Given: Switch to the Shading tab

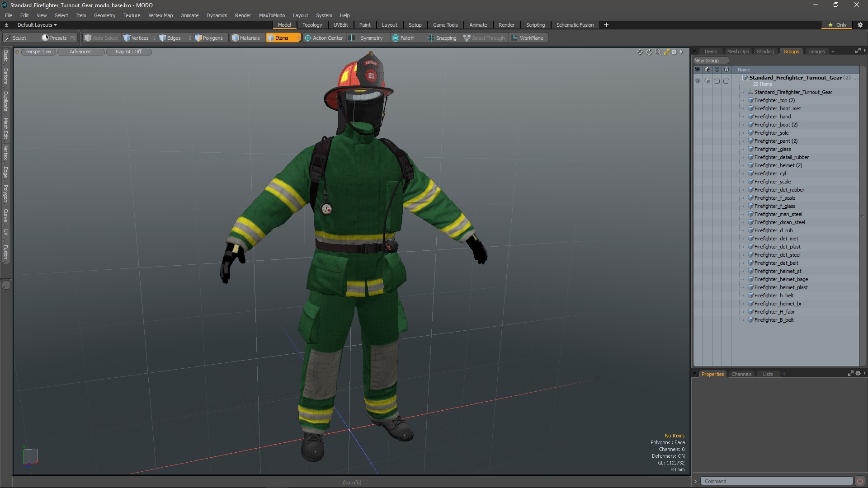Looking at the screenshot, I should [x=765, y=52].
